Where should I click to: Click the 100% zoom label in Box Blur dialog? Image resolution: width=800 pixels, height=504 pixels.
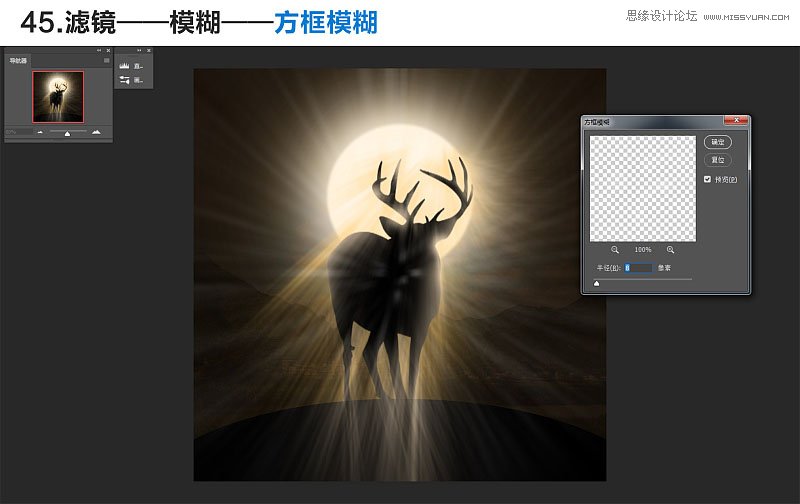click(643, 249)
